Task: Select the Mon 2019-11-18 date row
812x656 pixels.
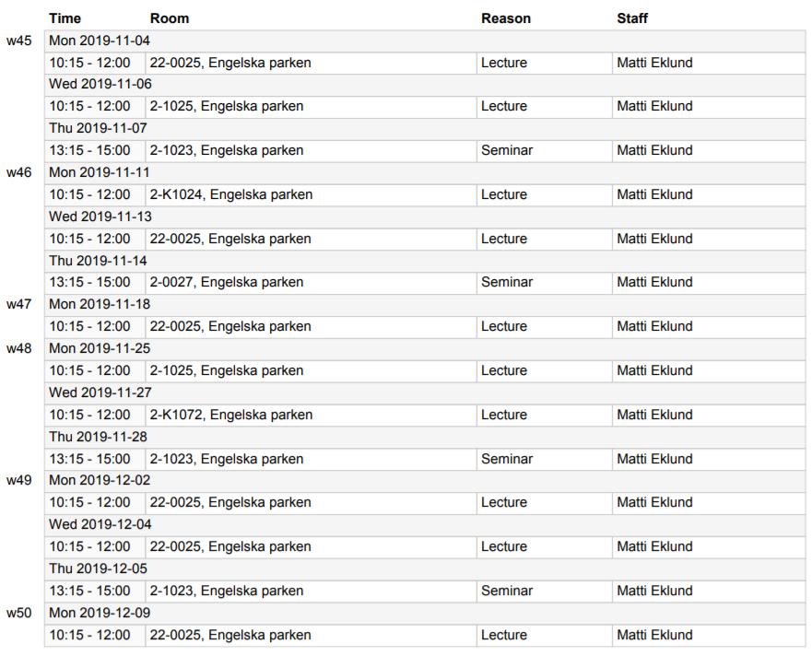Action: pos(425,304)
